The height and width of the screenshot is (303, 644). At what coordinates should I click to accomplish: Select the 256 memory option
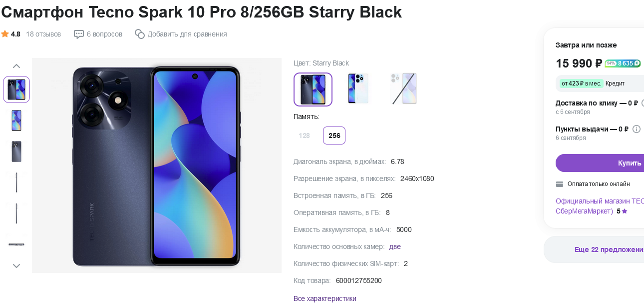(334, 135)
